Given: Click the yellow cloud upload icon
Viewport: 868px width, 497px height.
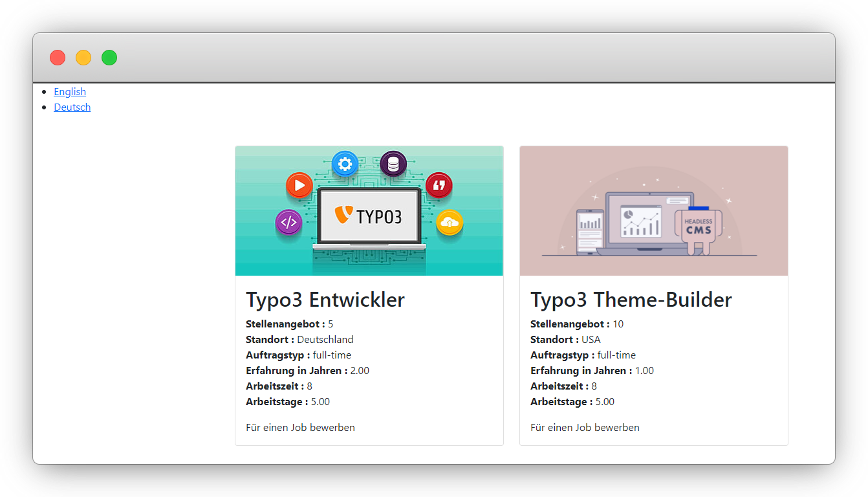Looking at the screenshot, I should pos(449,223).
